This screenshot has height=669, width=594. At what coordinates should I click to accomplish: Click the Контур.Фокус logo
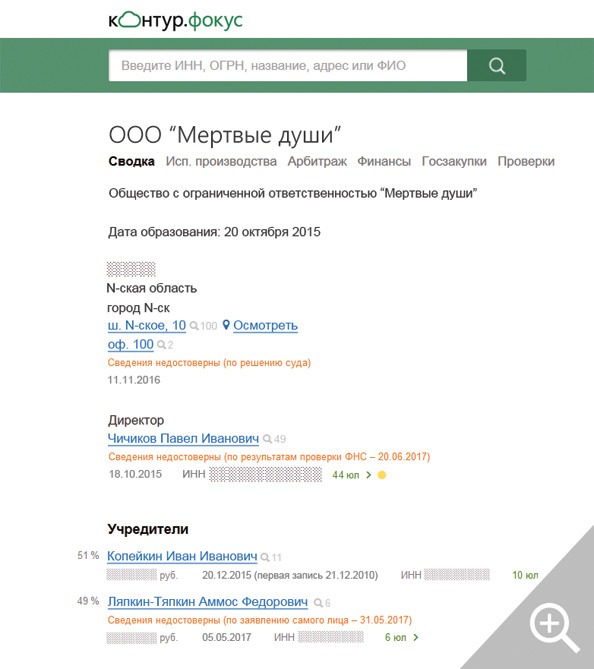(x=175, y=20)
